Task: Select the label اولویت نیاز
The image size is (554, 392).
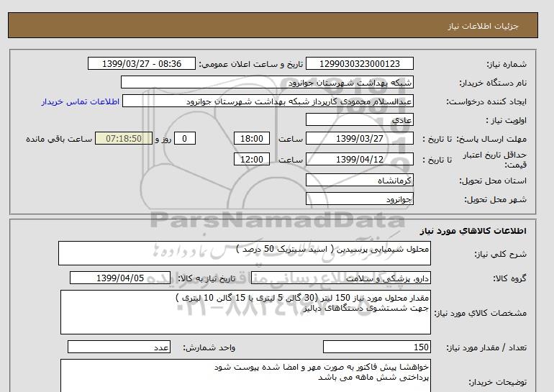Action: 506,120
